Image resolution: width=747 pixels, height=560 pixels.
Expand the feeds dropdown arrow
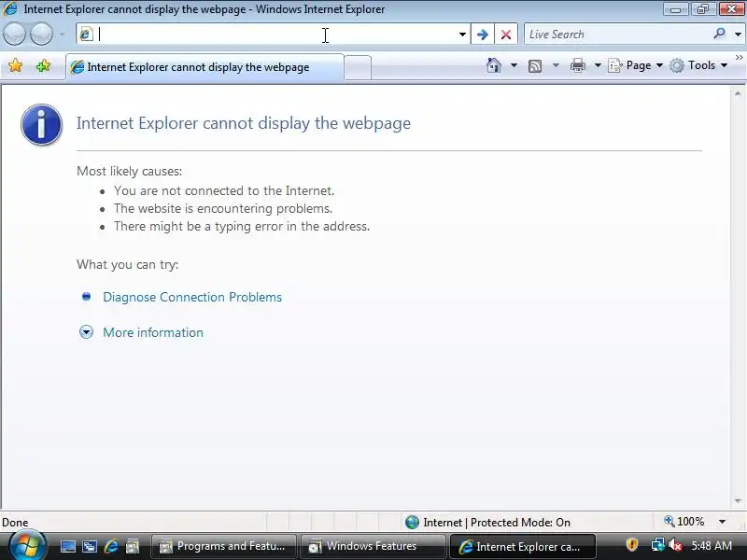pos(556,65)
